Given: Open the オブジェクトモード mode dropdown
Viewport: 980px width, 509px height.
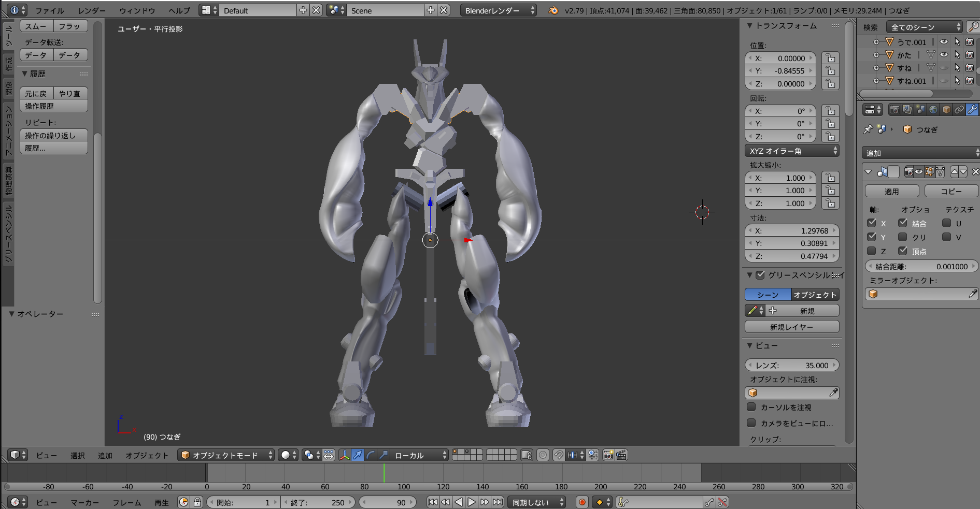Looking at the screenshot, I should [x=226, y=455].
